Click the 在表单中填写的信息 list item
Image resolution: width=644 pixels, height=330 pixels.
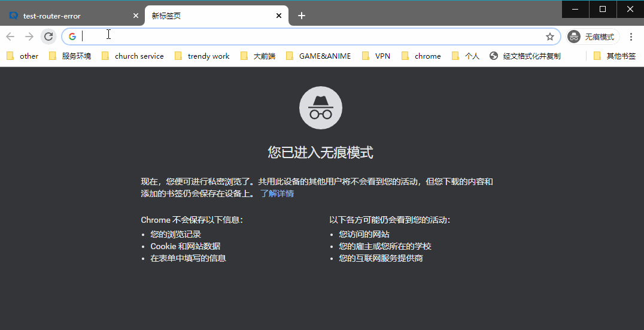(188, 258)
